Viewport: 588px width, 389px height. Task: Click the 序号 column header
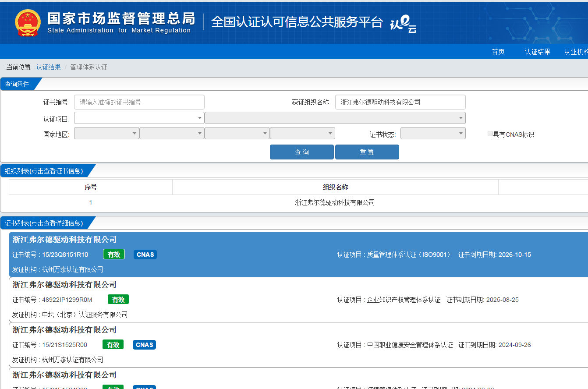[x=91, y=187]
